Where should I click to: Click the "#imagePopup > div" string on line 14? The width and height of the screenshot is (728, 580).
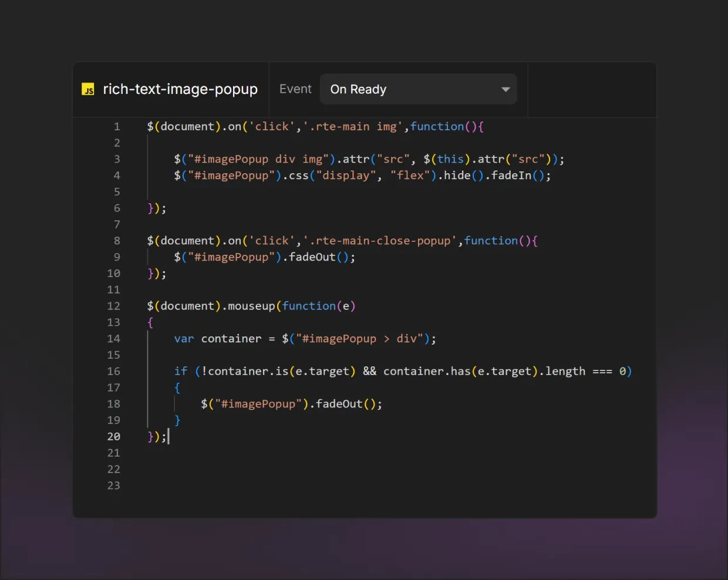[x=360, y=339]
